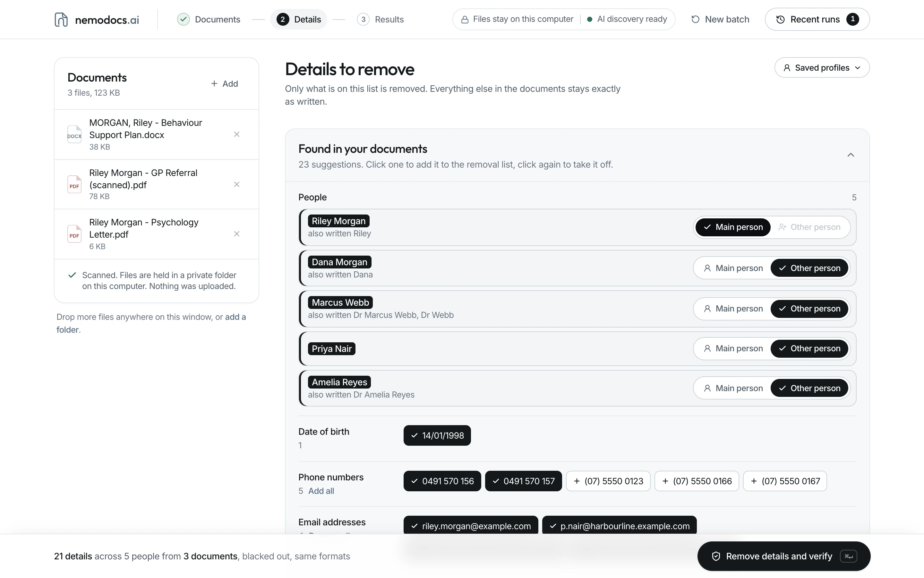Screen dimensions: 924x578
Task: Remove the Behaviour Support Plan.docx file
Action: click(x=237, y=134)
